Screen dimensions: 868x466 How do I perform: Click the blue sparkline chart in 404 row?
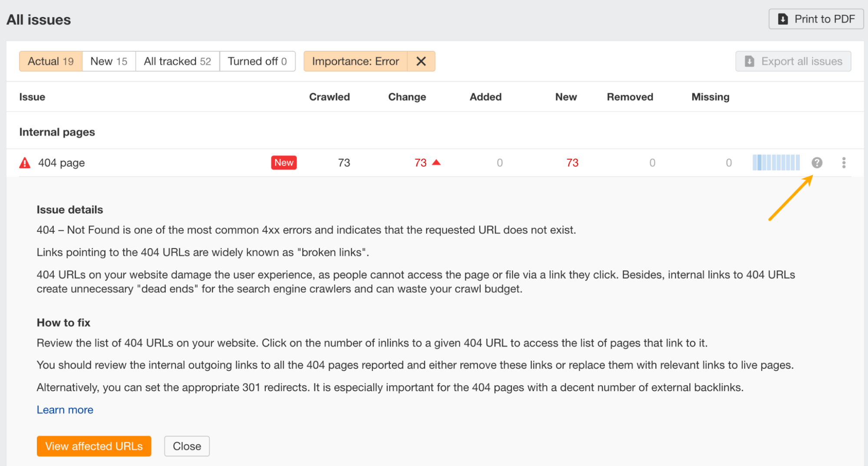coord(776,162)
